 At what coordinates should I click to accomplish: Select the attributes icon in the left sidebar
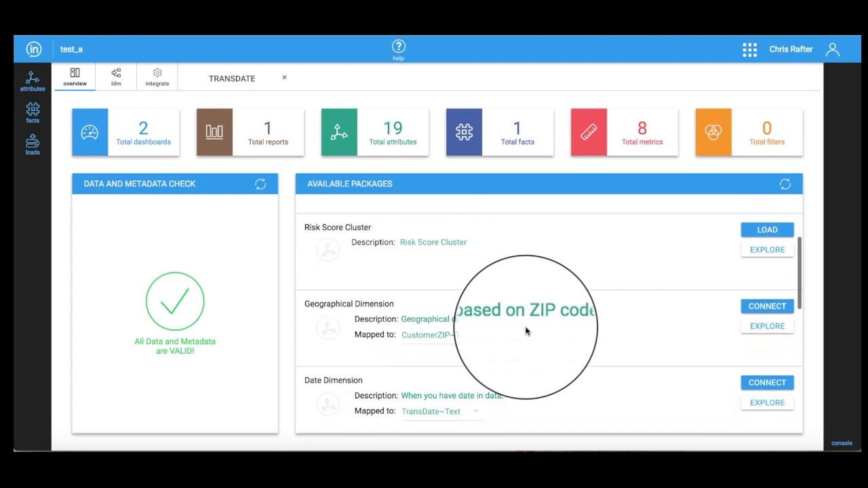pos(33,81)
